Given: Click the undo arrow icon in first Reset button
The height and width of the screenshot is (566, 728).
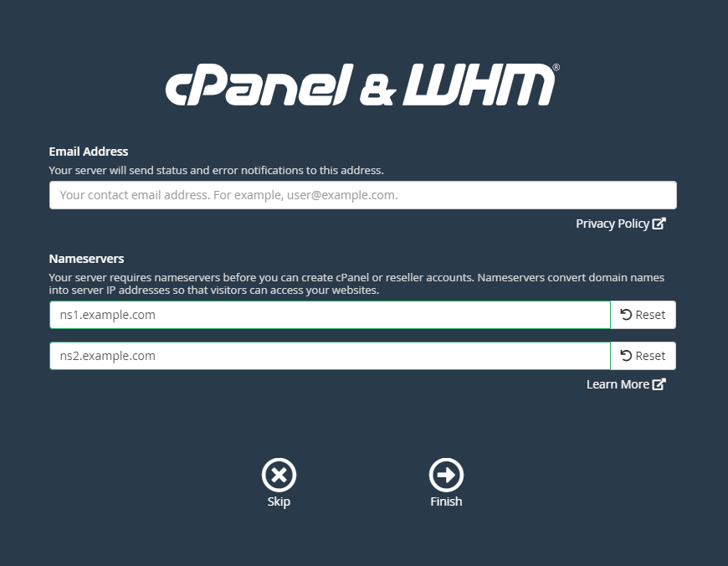Looking at the screenshot, I should click(626, 315).
